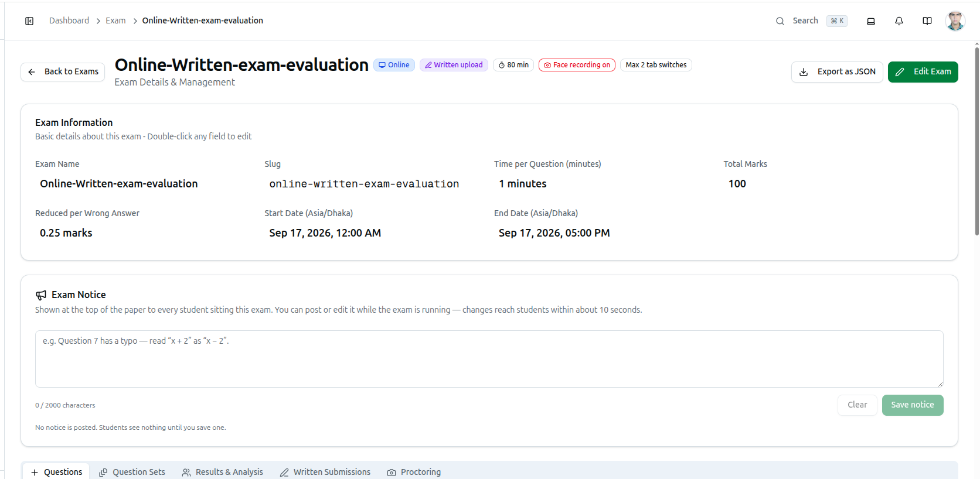Save the exam notice
980x479 pixels.
tap(913, 405)
